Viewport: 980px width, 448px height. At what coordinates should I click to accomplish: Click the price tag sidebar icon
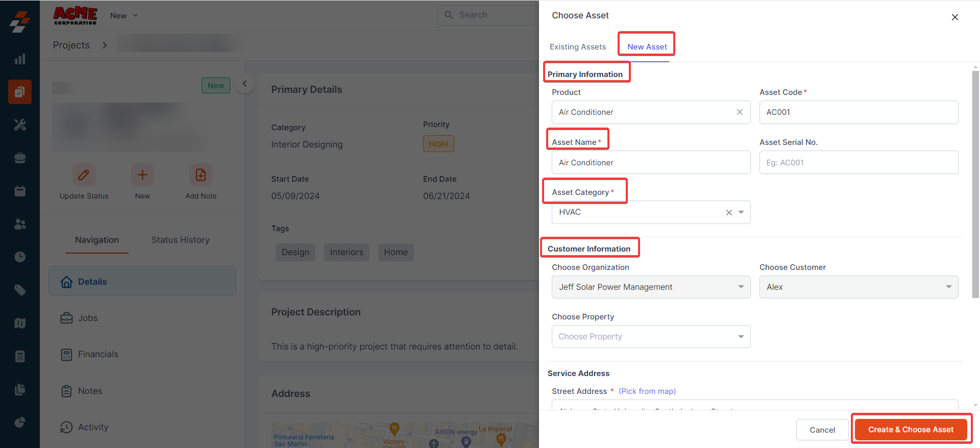tap(20, 290)
